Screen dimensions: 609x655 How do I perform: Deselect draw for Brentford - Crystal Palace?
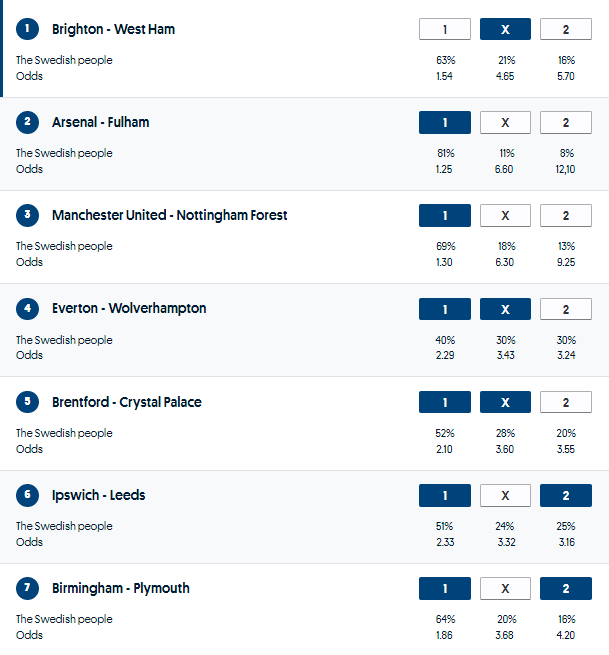(x=505, y=402)
